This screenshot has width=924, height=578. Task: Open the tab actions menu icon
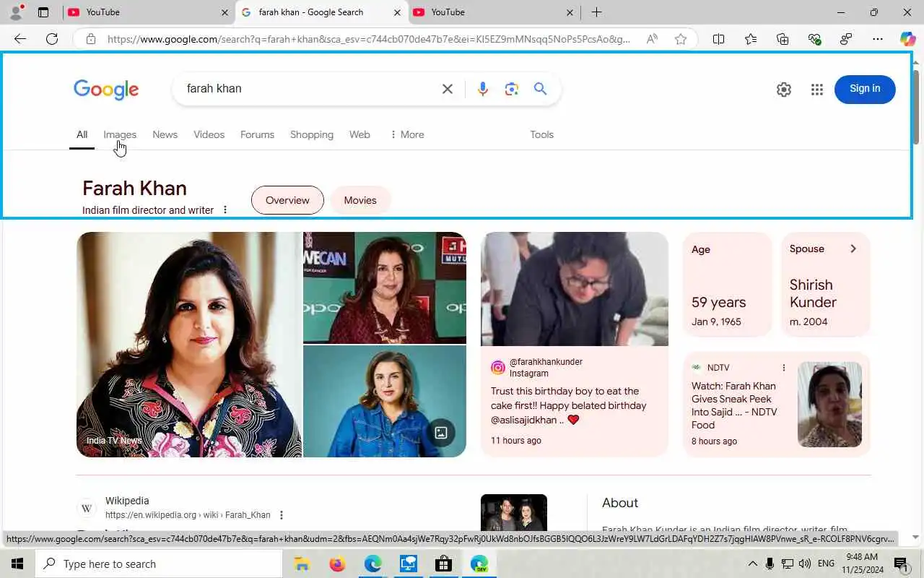coord(43,12)
